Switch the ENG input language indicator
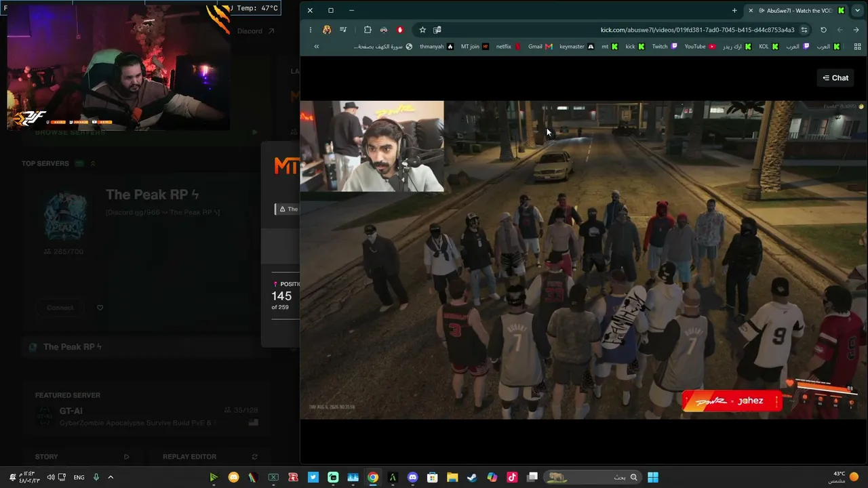868x488 pixels. [x=79, y=477]
